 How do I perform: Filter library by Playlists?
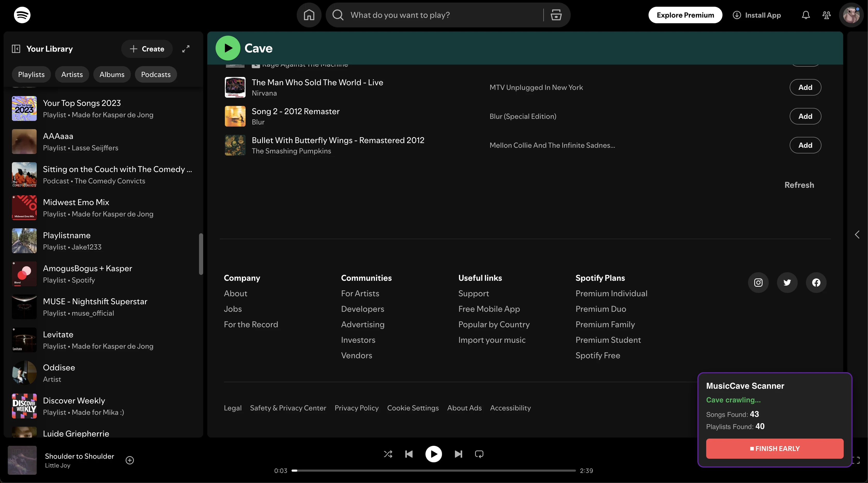click(x=31, y=74)
